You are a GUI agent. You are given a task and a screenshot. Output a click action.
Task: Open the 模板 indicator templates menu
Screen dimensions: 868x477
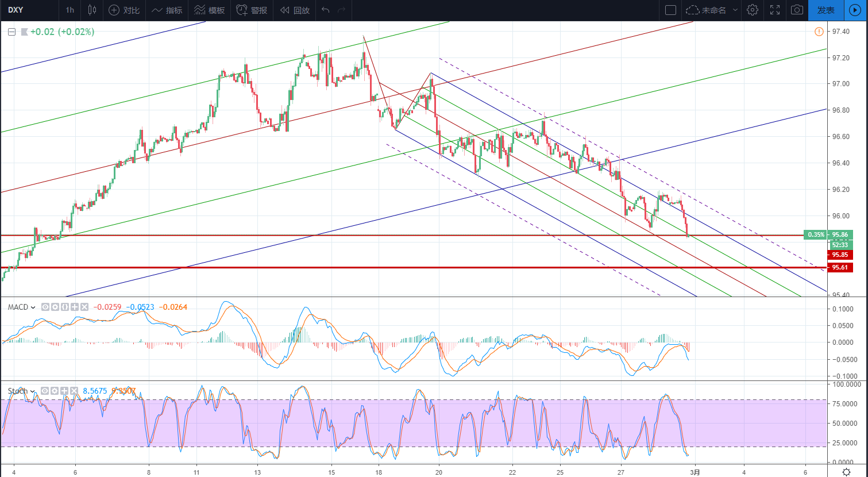click(210, 10)
